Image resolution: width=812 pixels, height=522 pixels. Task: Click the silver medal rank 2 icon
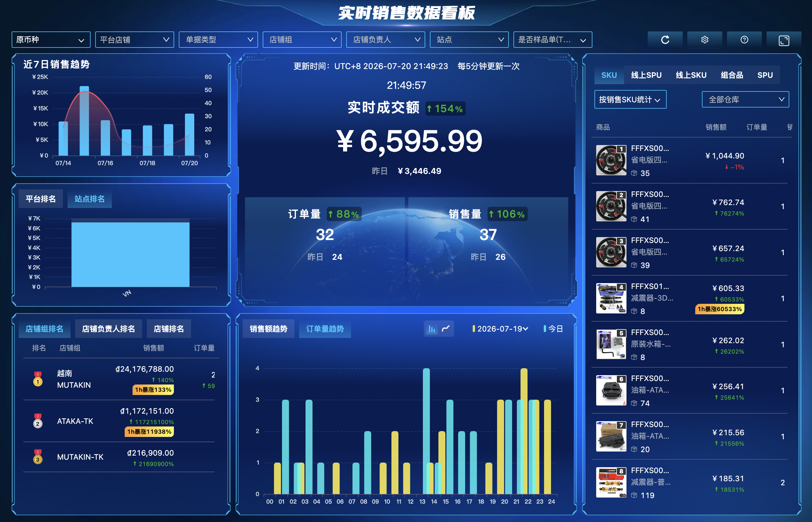(38, 421)
